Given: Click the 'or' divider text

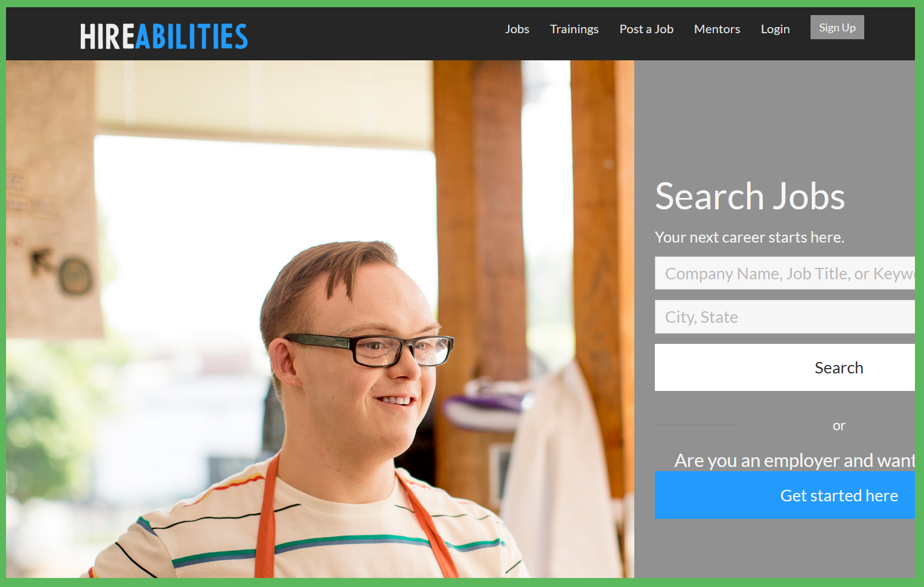Looking at the screenshot, I should tap(839, 426).
